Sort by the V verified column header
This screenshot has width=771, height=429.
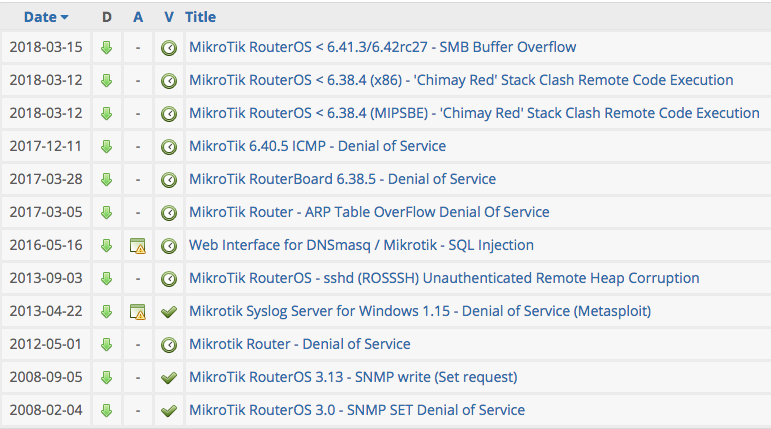click(x=169, y=17)
